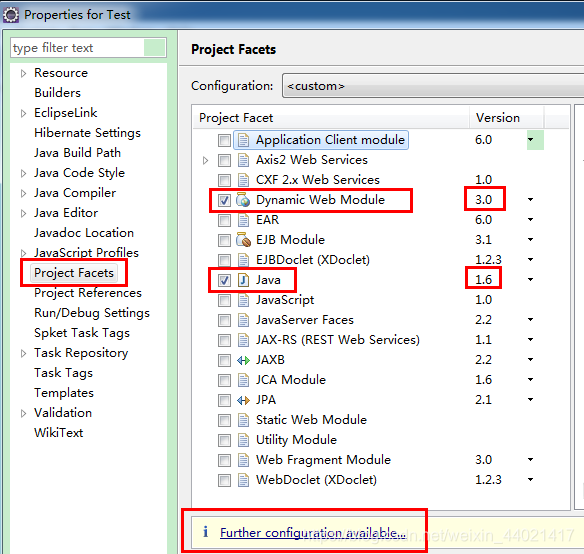Select Javadoc Location in the tree

click(84, 233)
